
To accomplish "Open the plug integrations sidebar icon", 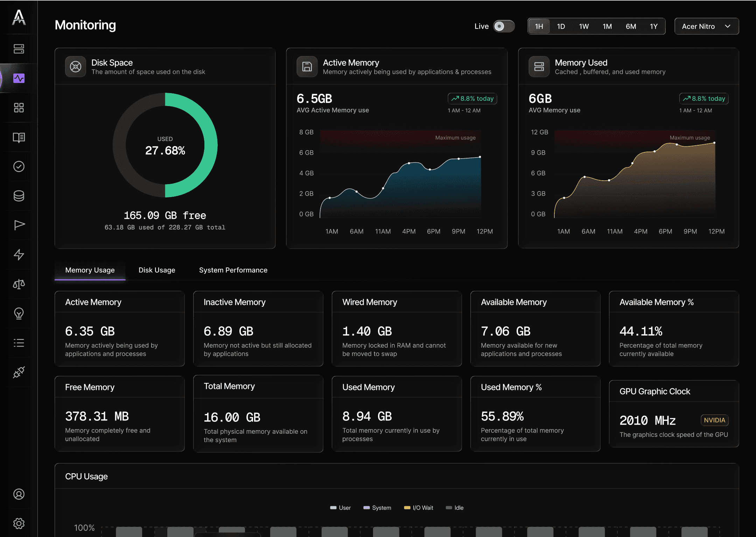I will pyautogui.click(x=19, y=372).
